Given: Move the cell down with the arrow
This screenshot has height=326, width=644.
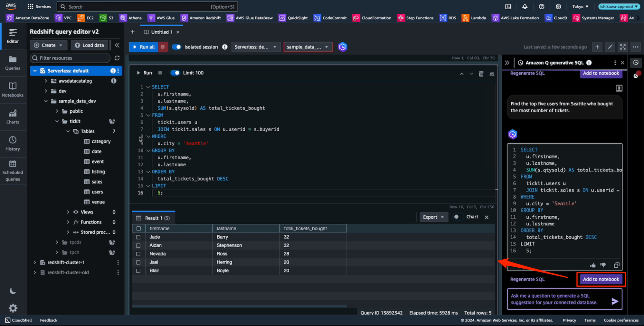Looking at the screenshot, I should (471, 74).
